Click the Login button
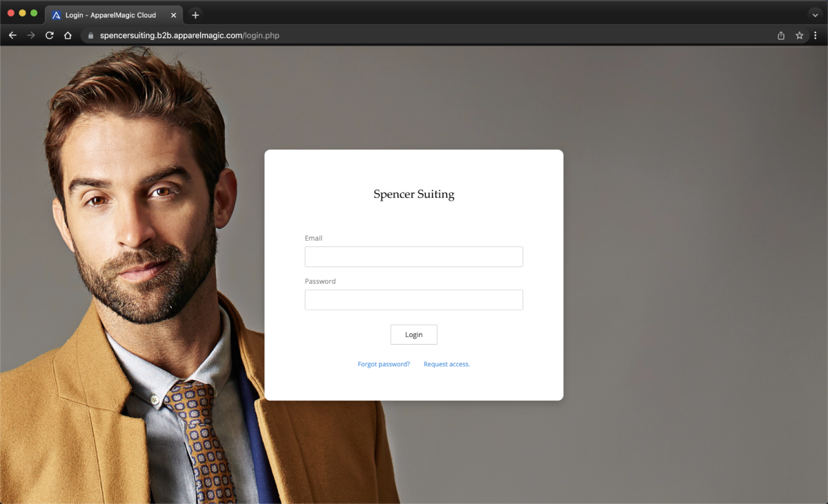This screenshot has height=504, width=828. (x=414, y=334)
